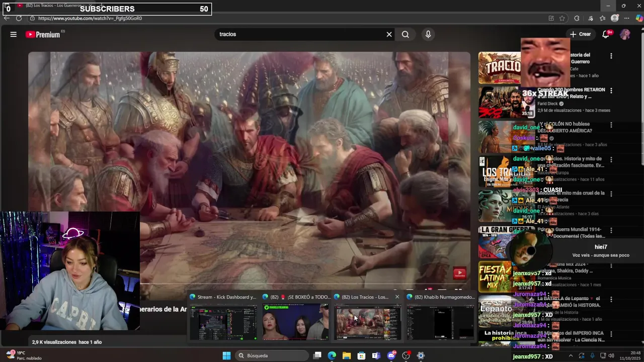Viewport: 644px width, 362px height.
Task: Go to YouTube Premium home logo
Action: click(x=43, y=35)
